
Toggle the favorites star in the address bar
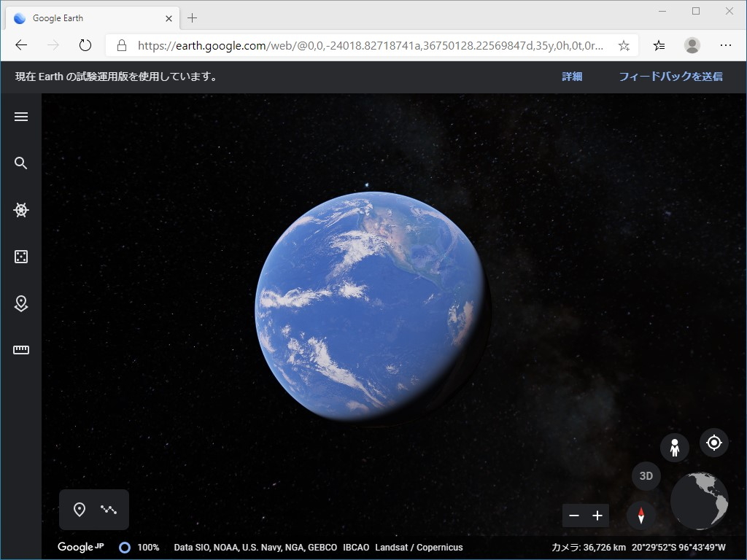coord(623,44)
